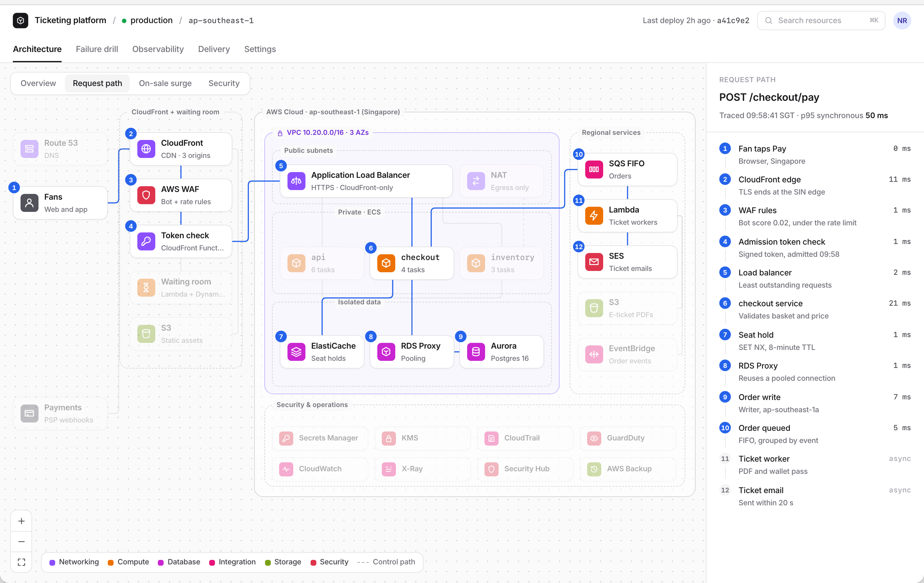This screenshot has width=924, height=583.
Task: Select the On-sale surge view
Action: pos(165,83)
